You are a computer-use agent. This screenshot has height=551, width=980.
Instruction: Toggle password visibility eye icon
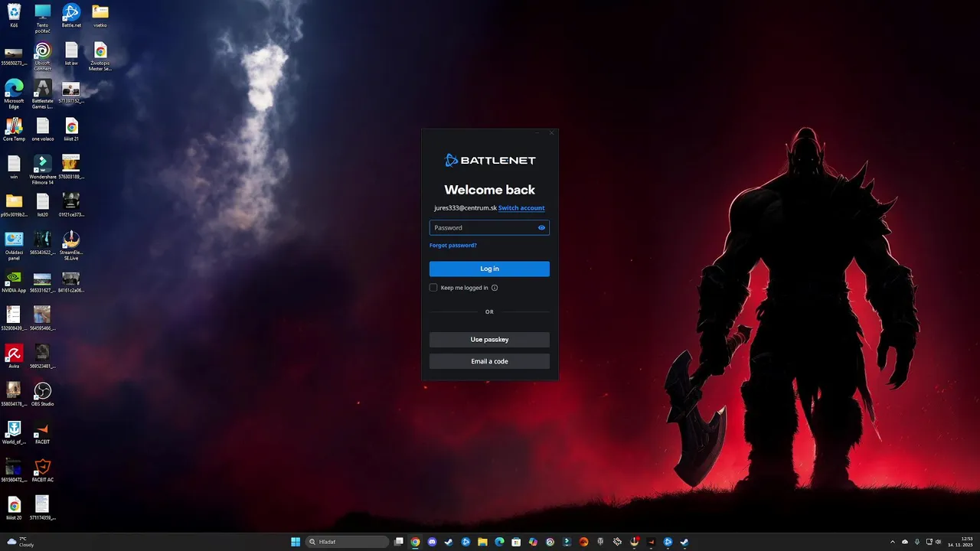541,227
